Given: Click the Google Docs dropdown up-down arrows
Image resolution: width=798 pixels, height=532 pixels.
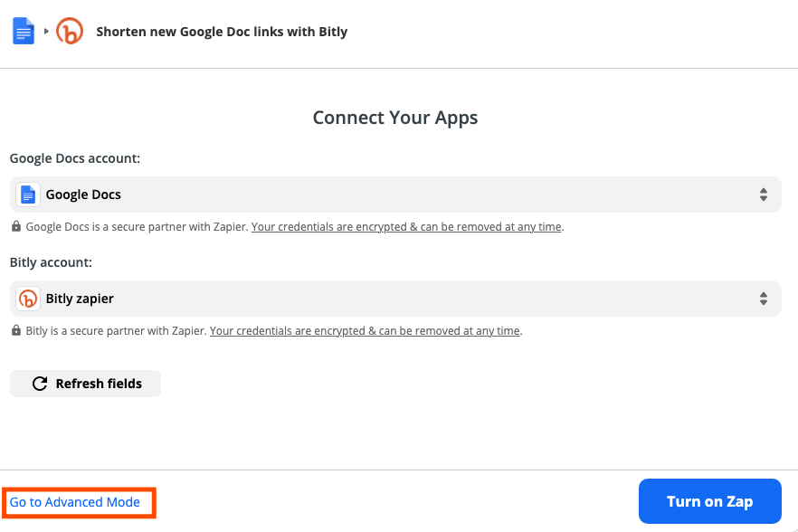Looking at the screenshot, I should (x=764, y=195).
